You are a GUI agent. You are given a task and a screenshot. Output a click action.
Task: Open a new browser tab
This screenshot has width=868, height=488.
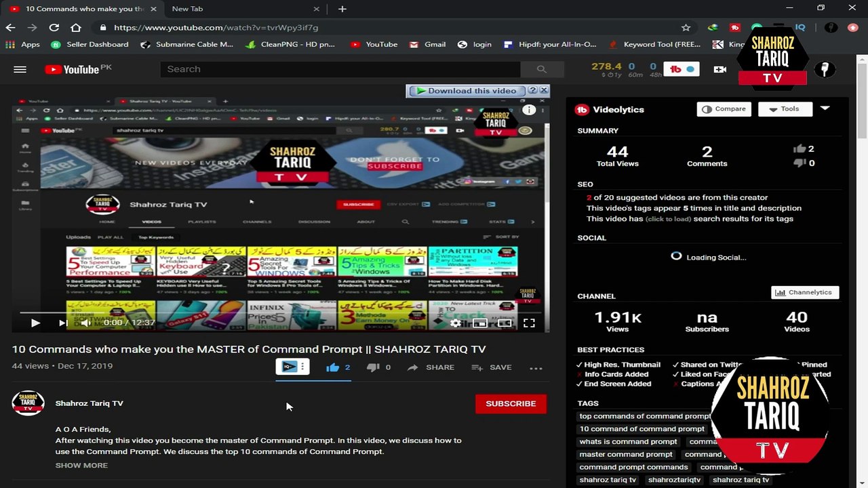pyautogui.click(x=342, y=9)
